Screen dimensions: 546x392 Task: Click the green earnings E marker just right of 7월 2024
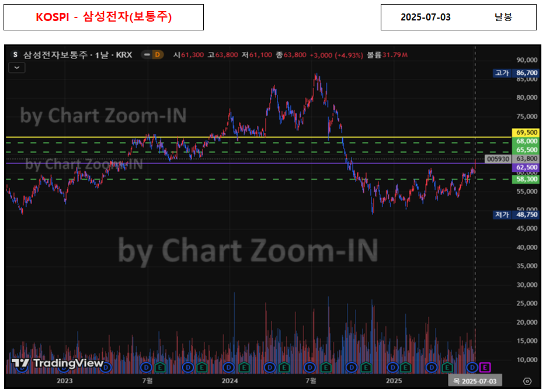tap(326, 367)
